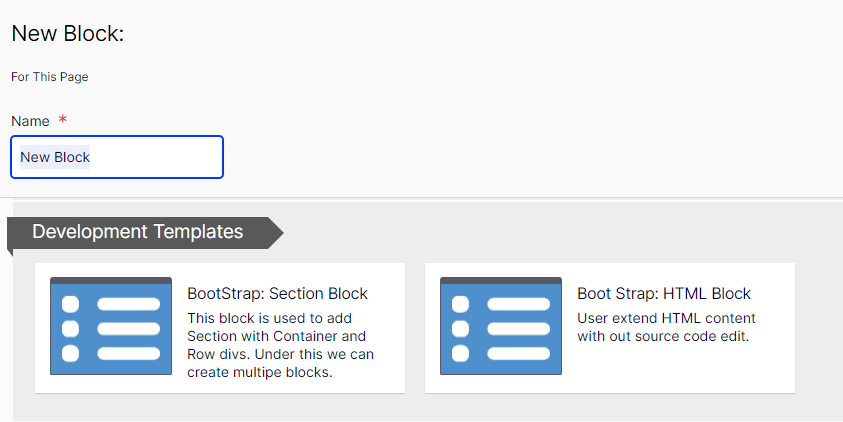Select the BootStrap: Section Block template icon
Viewport: 843px width, 422px height.
coord(110,326)
